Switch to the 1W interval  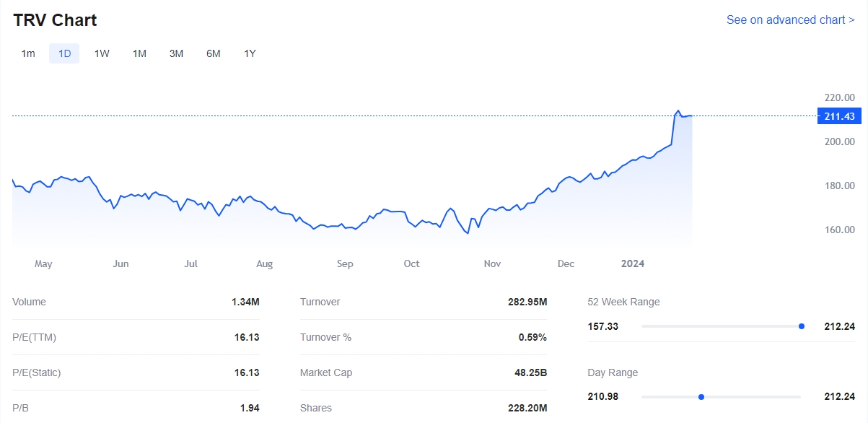coord(102,53)
